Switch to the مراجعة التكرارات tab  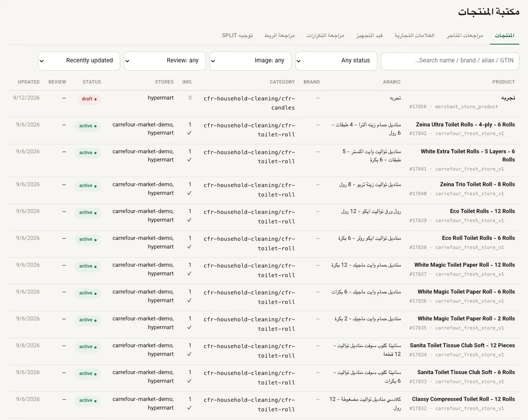(325, 36)
